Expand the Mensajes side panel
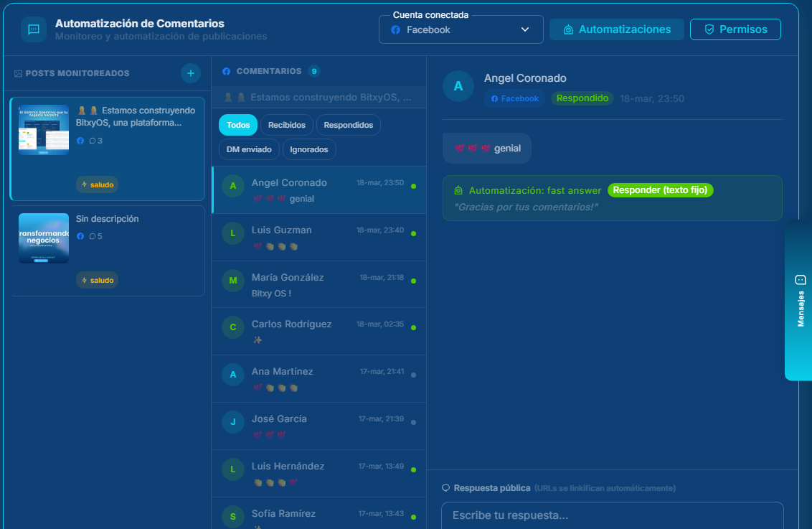The image size is (812, 529). tap(799, 299)
